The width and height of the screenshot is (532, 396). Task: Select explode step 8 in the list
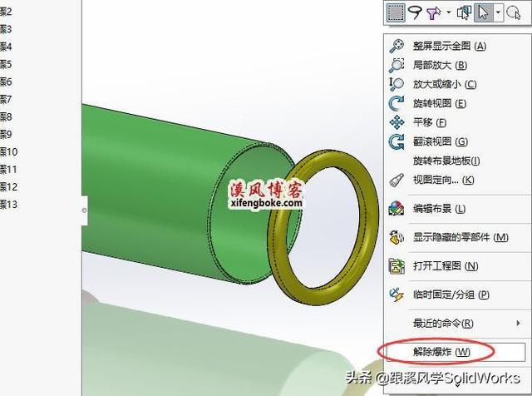click(x=6, y=117)
